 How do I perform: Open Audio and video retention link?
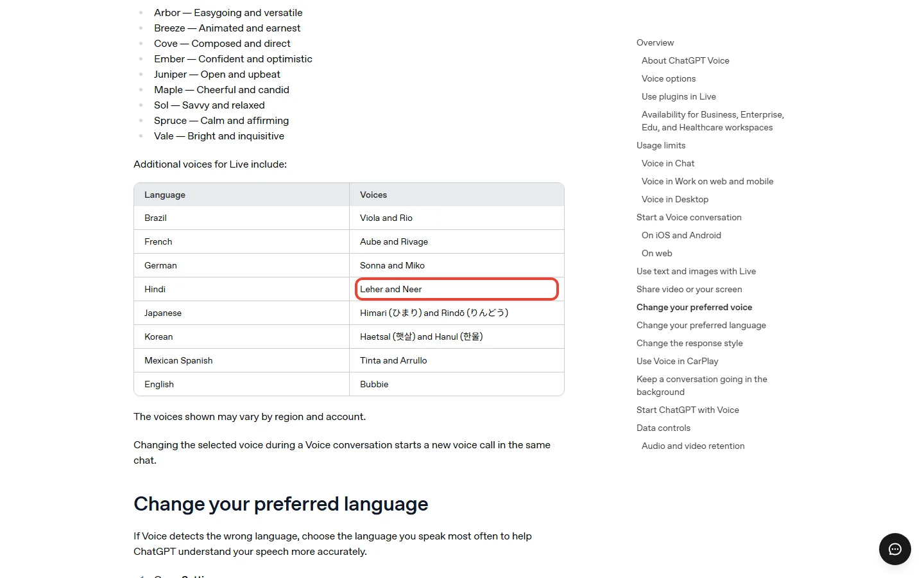point(693,446)
